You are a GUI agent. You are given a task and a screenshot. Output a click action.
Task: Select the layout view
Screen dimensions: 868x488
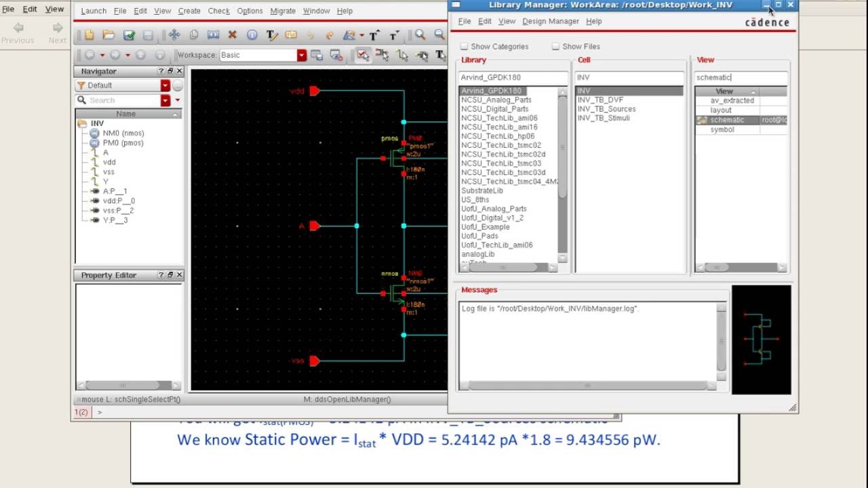(721, 110)
